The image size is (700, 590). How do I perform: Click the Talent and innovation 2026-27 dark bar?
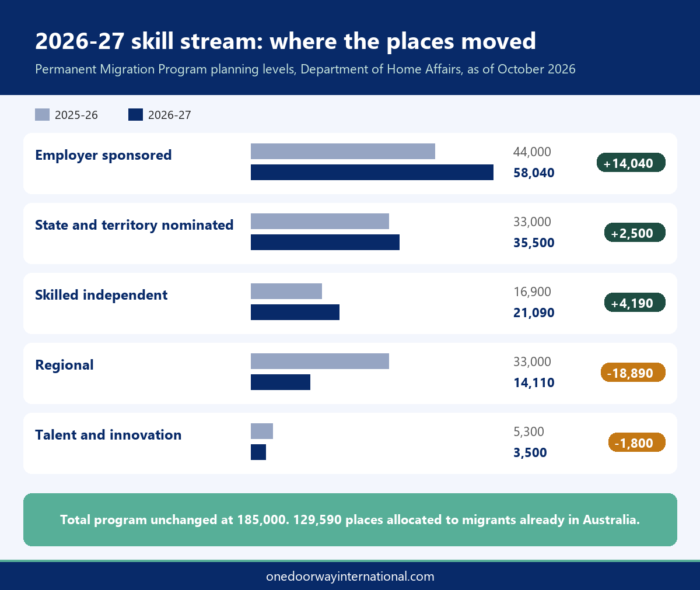click(258, 452)
